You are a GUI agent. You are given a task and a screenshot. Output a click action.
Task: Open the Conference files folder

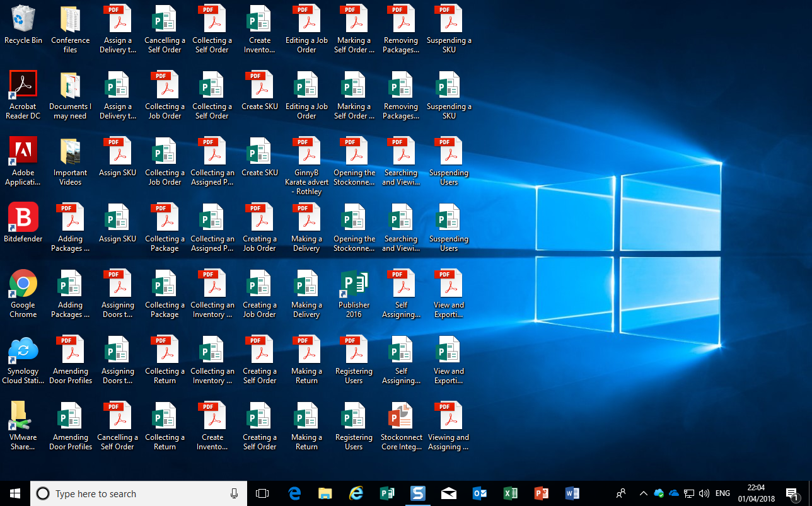(x=70, y=18)
